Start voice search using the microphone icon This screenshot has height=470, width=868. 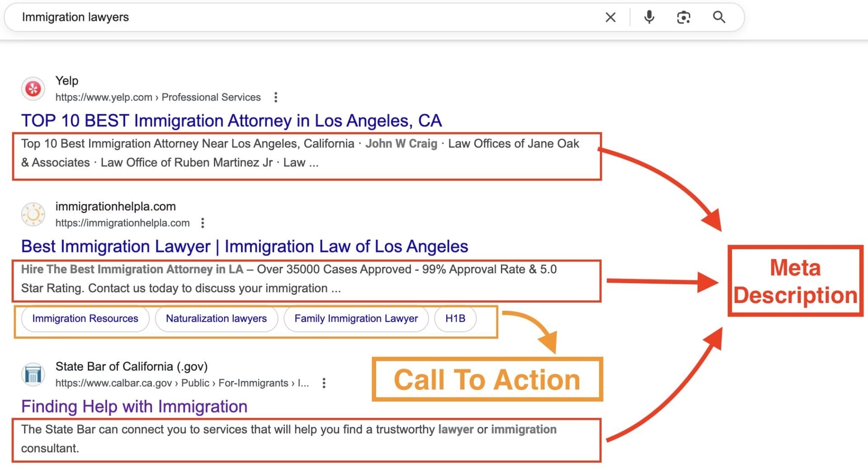click(649, 17)
